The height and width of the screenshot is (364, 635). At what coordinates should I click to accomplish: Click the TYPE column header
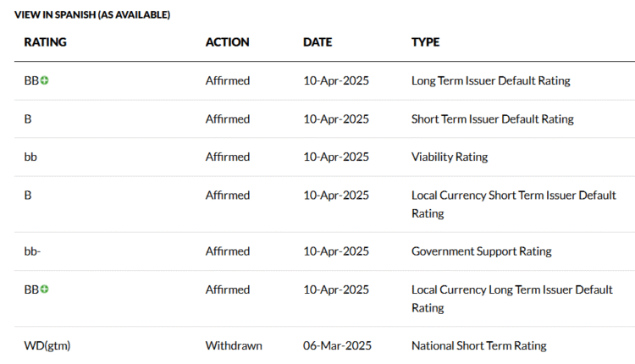(x=425, y=41)
